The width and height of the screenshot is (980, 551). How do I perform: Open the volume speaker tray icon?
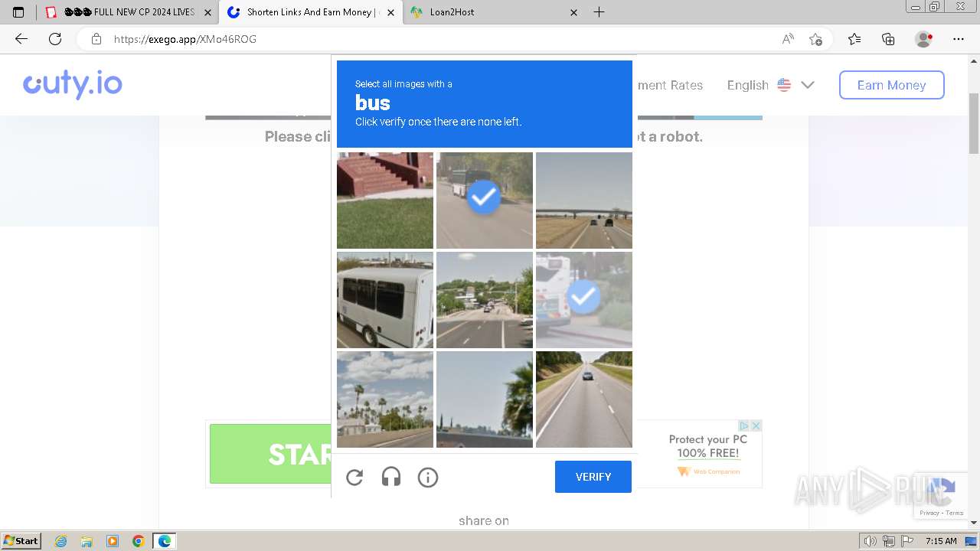pyautogui.click(x=871, y=541)
